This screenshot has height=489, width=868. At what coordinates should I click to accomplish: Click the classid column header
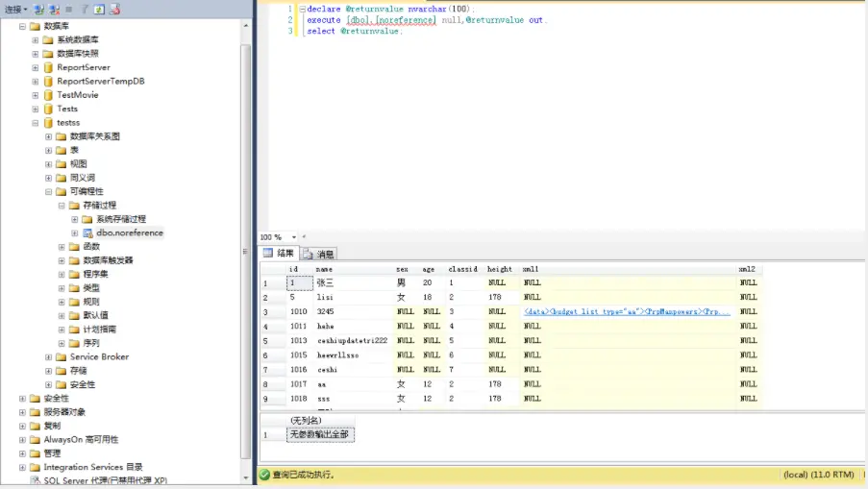coord(462,269)
